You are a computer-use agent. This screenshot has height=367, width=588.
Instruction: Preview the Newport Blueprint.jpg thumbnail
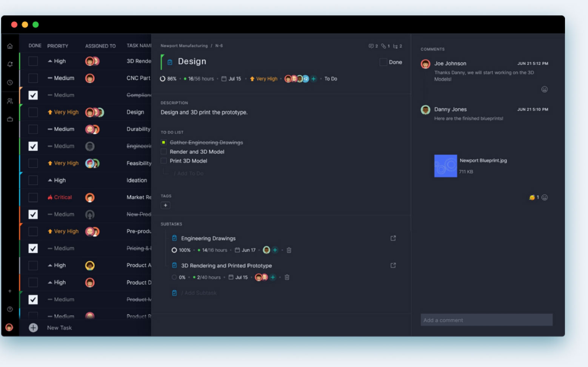pyautogui.click(x=446, y=166)
